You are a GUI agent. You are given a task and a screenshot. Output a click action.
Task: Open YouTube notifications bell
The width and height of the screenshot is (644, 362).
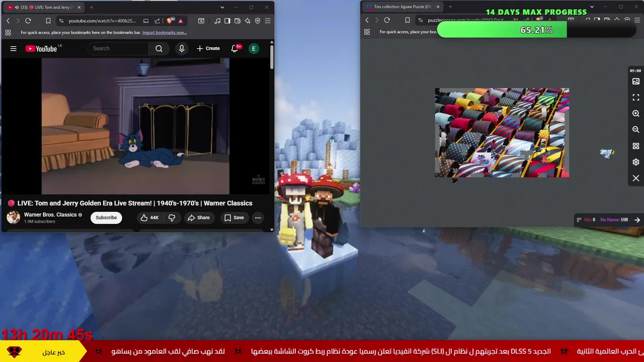point(234,48)
